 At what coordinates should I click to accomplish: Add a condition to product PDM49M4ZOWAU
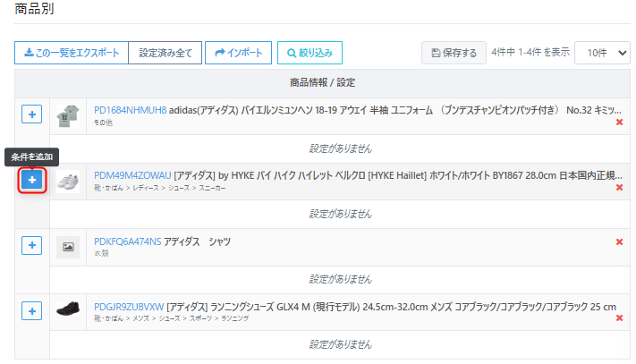click(31, 180)
